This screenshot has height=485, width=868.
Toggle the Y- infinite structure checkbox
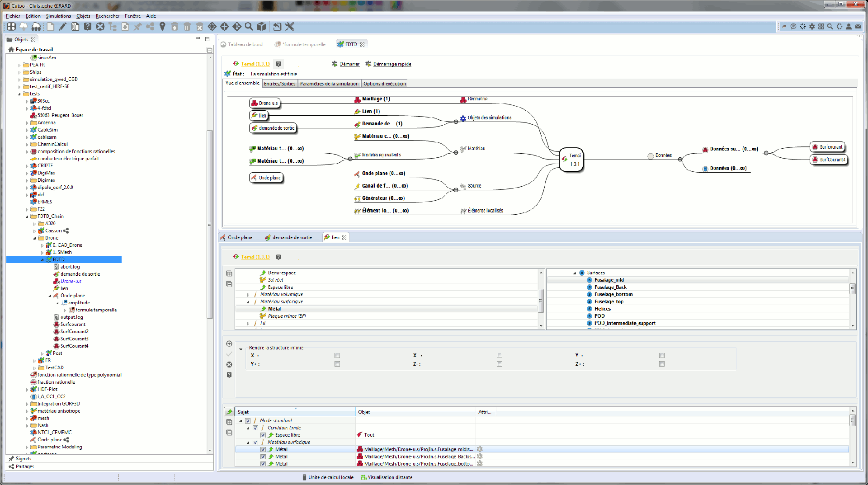[x=662, y=356]
